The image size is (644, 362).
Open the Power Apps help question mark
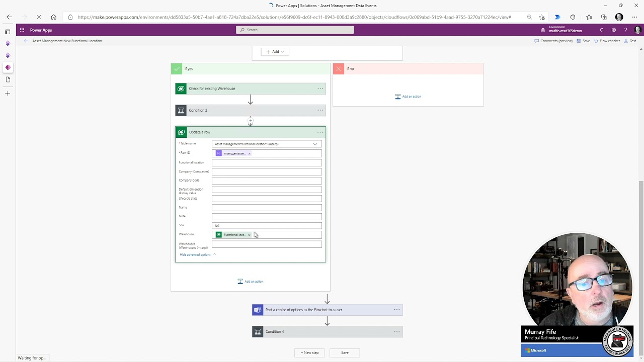coord(625,30)
